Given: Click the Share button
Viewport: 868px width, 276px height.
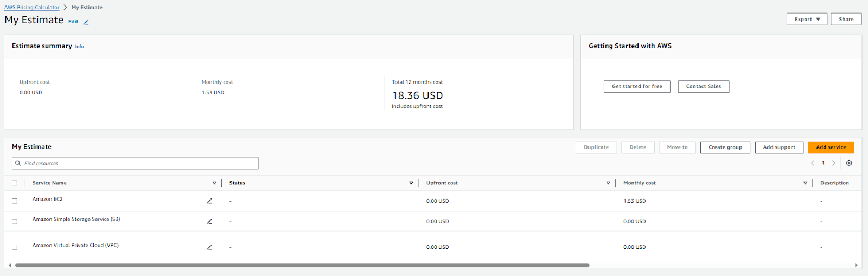Looking at the screenshot, I should [846, 19].
